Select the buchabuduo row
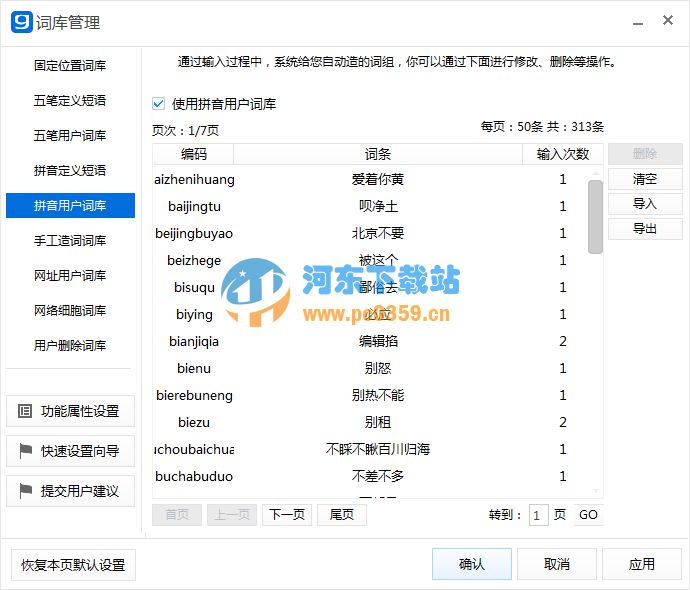The width and height of the screenshot is (690, 590). [x=371, y=476]
